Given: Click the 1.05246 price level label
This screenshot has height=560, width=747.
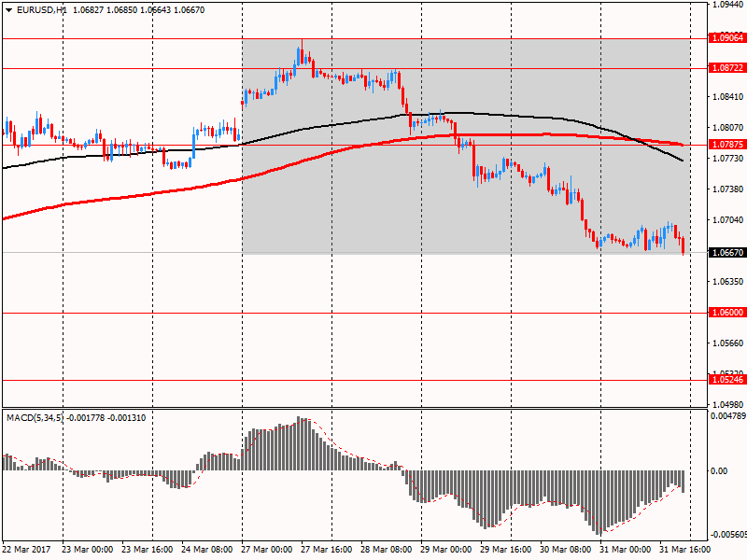Looking at the screenshot, I should 726,380.
